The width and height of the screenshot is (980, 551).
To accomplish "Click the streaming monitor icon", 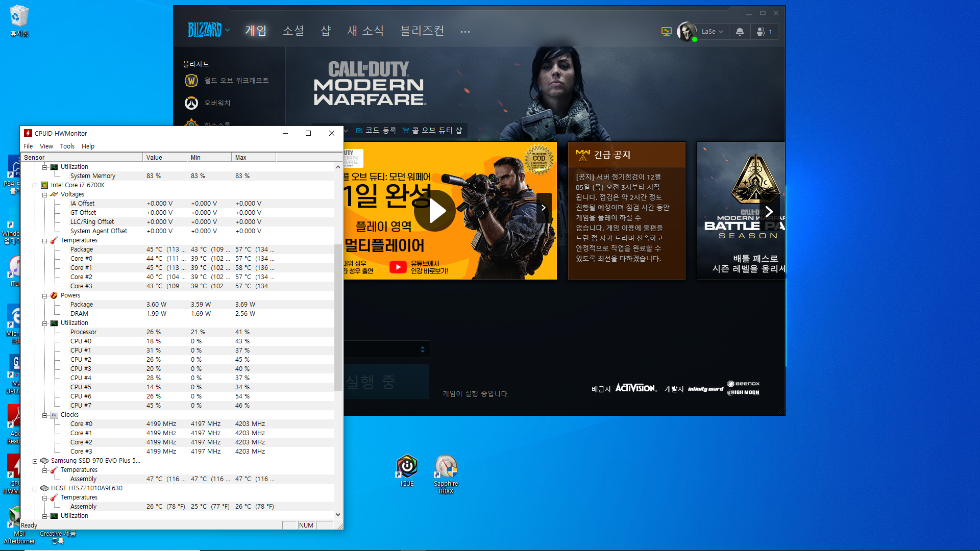I will tap(666, 32).
